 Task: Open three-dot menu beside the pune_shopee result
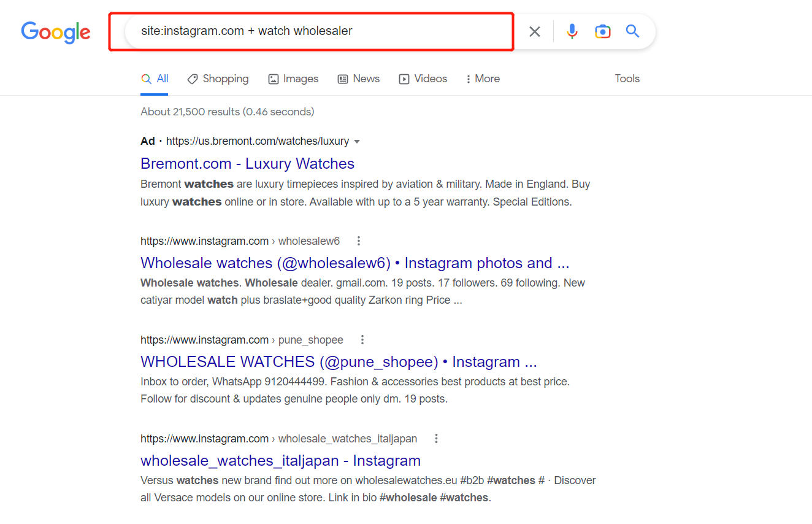tap(362, 340)
